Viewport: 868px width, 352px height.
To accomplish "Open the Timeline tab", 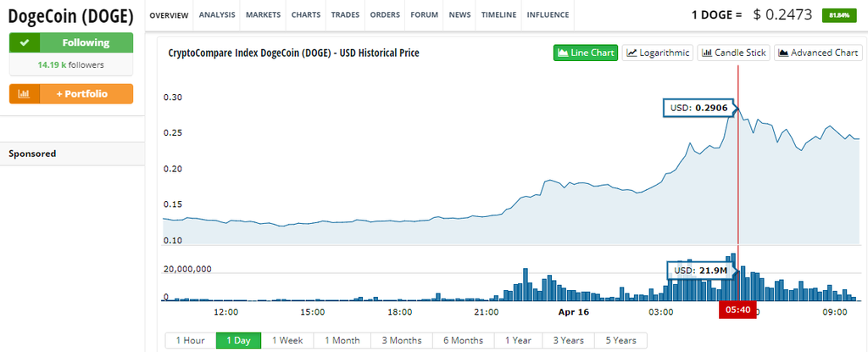I will (498, 15).
